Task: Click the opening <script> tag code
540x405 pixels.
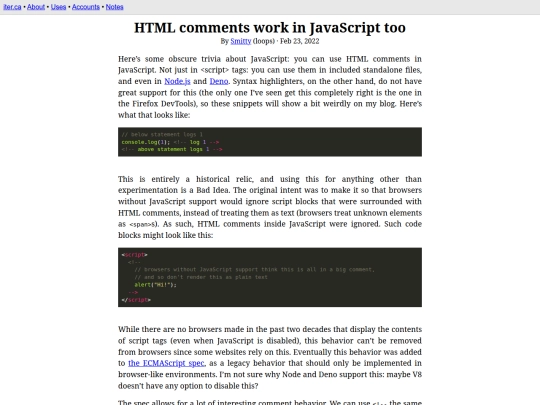Action: point(134,255)
